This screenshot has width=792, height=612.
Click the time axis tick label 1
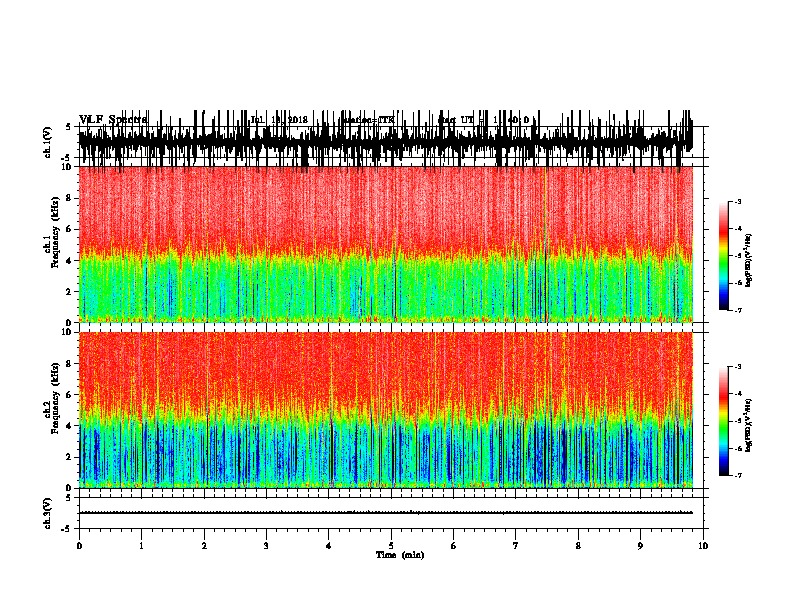(141, 546)
